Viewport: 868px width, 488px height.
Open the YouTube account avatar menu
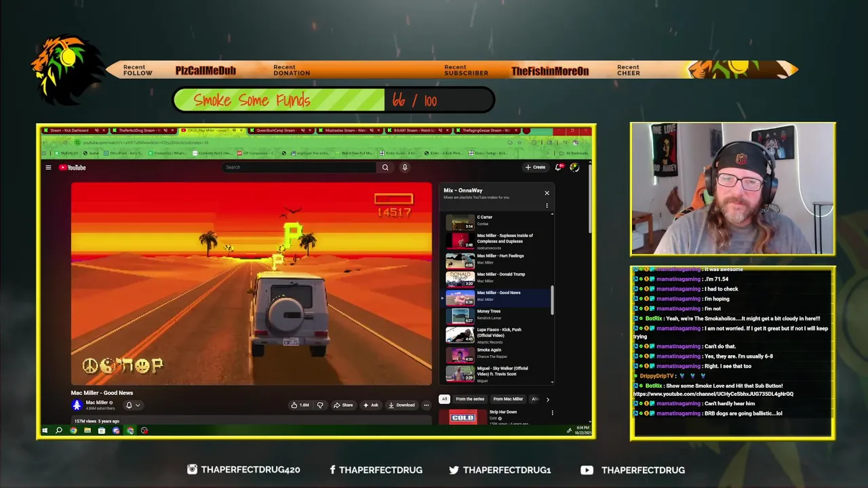574,167
